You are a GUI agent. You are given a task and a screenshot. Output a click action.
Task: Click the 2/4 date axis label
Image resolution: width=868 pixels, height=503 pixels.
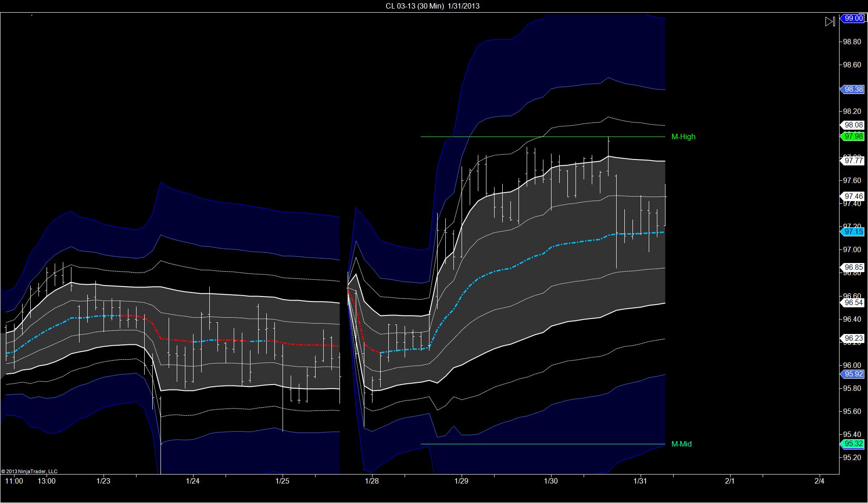pos(820,481)
